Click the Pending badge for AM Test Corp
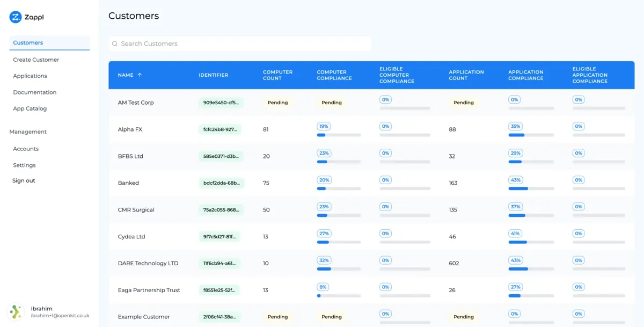The image size is (644, 327). [x=277, y=102]
